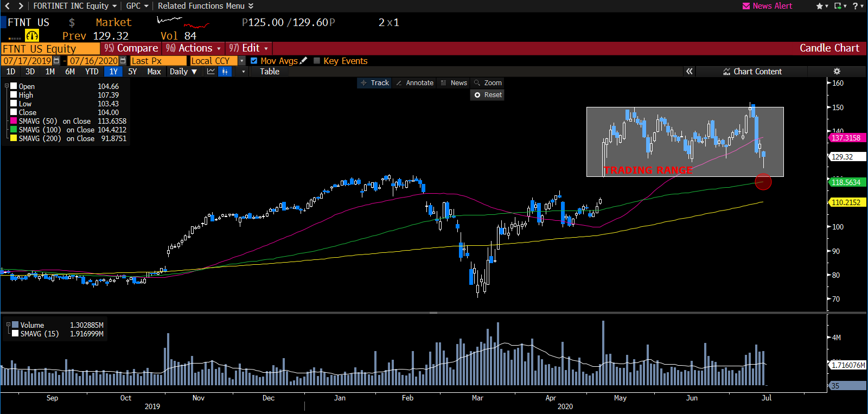The image size is (868, 414).
Task: Select the 6M range tab
Action: click(70, 72)
